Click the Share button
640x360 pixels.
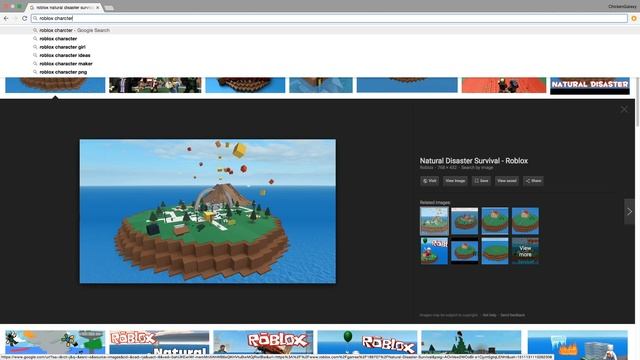[533, 181]
